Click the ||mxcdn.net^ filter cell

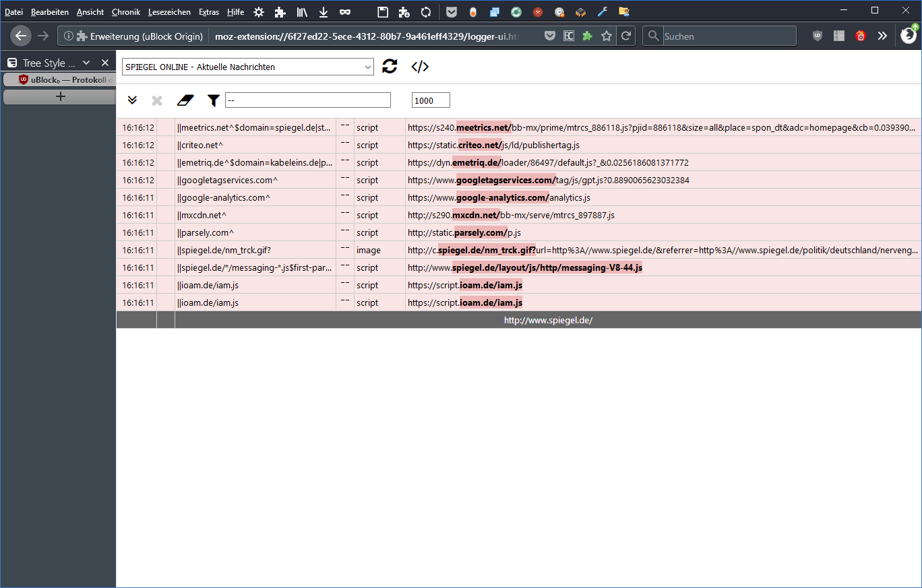click(x=255, y=215)
